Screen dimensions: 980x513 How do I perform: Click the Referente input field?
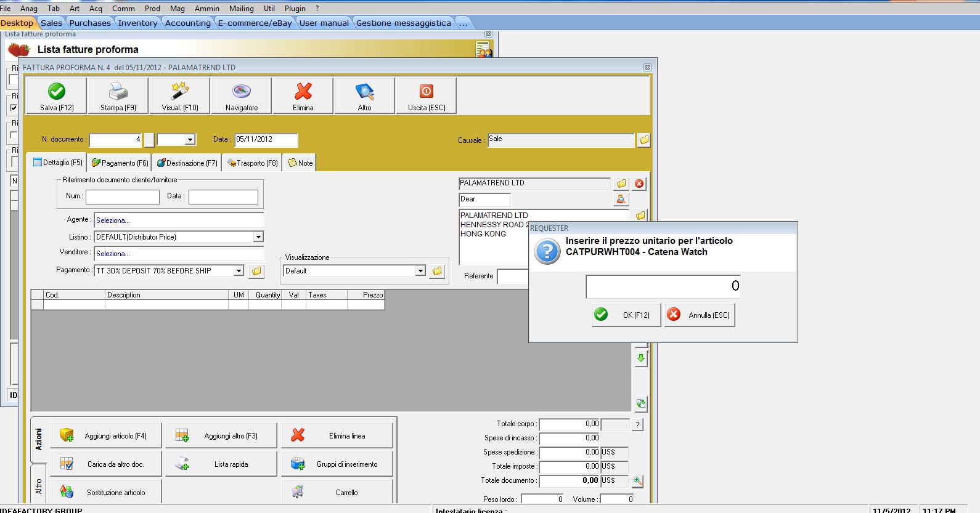(513, 277)
